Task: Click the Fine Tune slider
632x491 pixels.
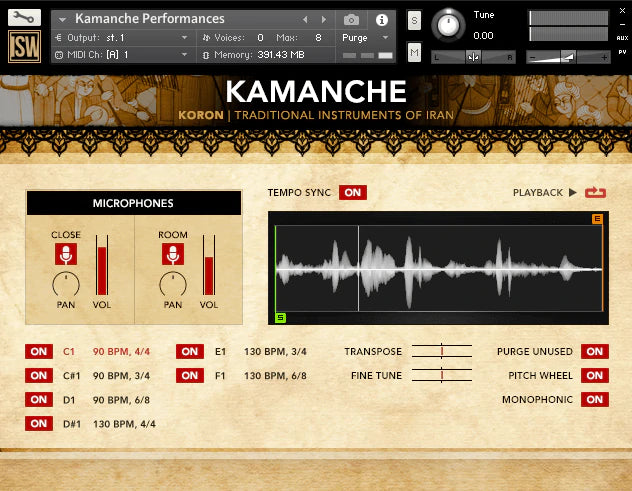Action: [x=442, y=375]
